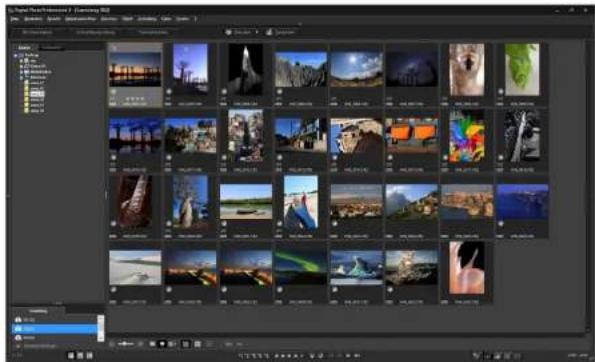Open the first menu in the menu bar

tap(14, 19)
